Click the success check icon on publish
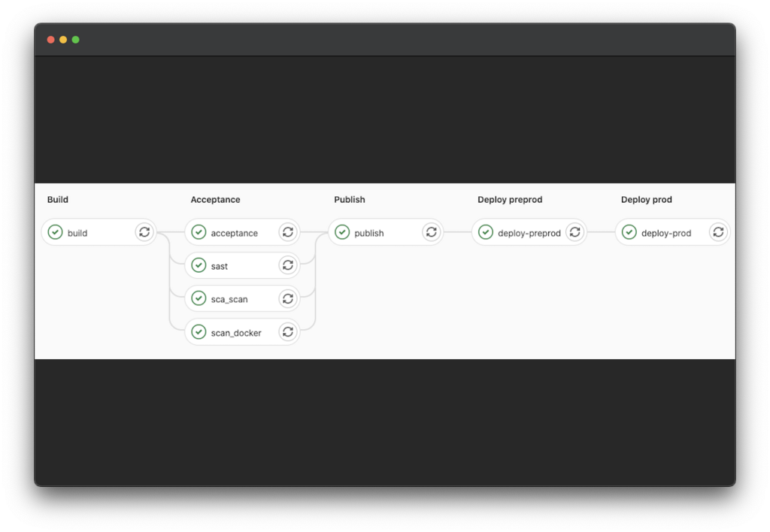 click(x=342, y=232)
